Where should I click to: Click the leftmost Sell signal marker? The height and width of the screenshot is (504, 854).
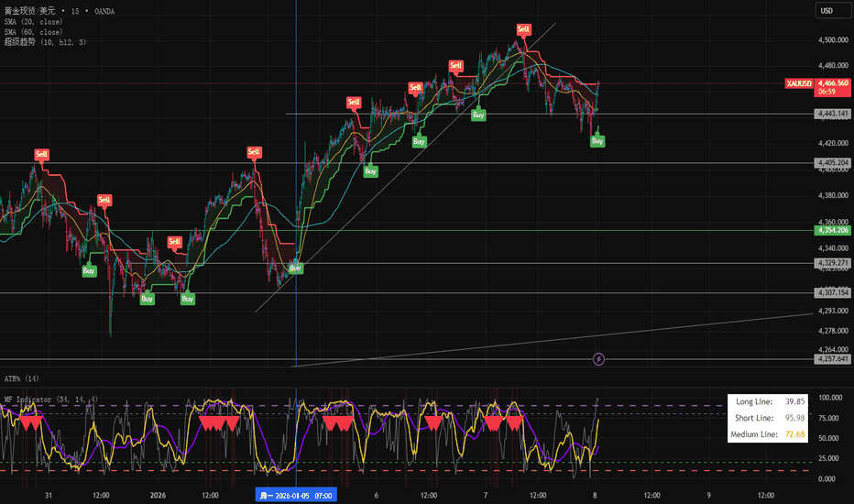point(41,154)
